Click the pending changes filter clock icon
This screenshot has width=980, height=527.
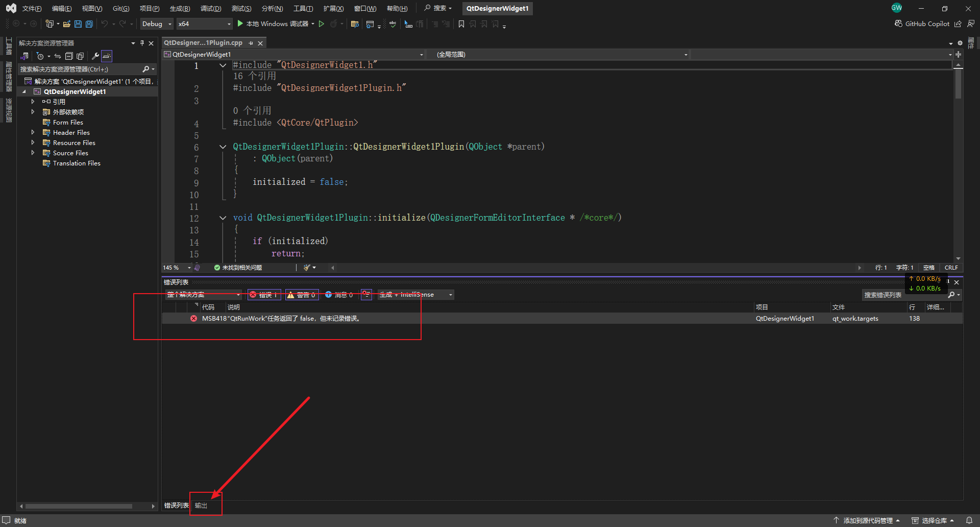(40, 56)
